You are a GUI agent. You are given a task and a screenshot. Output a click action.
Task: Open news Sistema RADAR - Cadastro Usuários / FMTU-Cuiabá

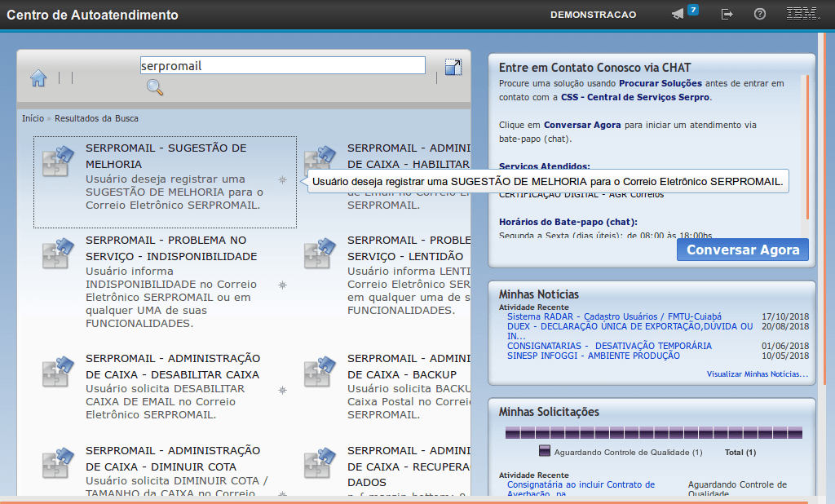tap(614, 316)
